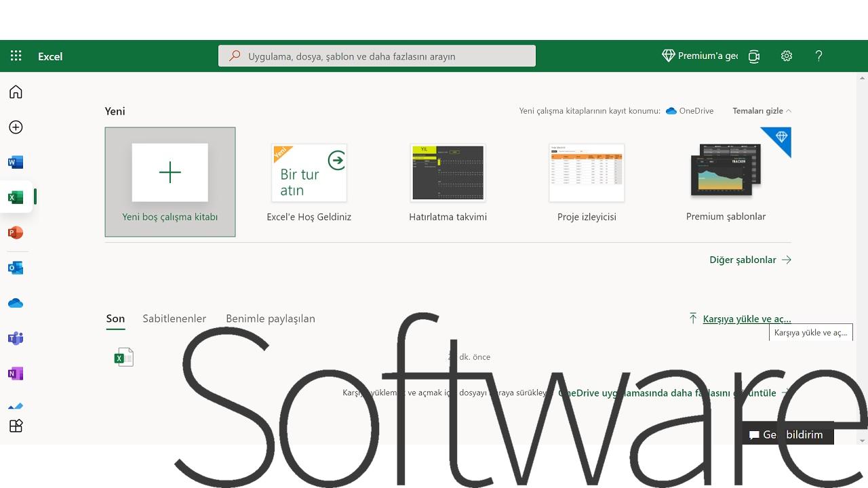Collapse themes with Temaları gizle
The width and height of the screenshot is (868, 488).
762,111
